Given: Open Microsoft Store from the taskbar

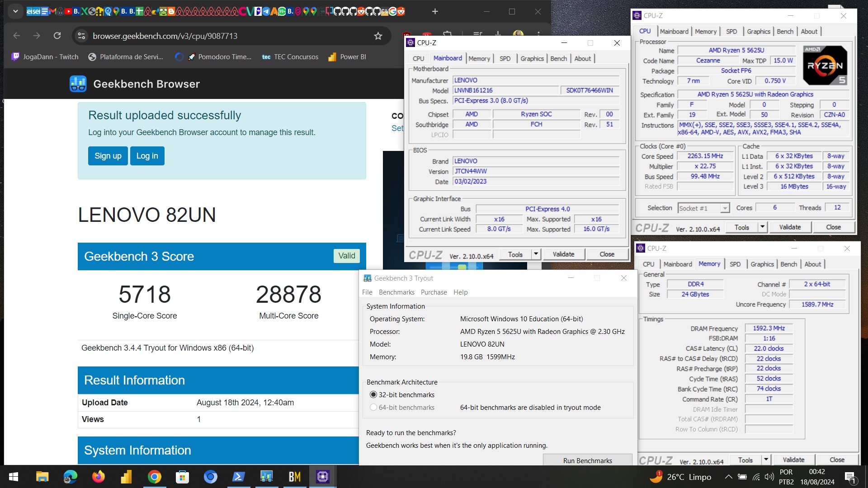Looking at the screenshot, I should click(182, 477).
